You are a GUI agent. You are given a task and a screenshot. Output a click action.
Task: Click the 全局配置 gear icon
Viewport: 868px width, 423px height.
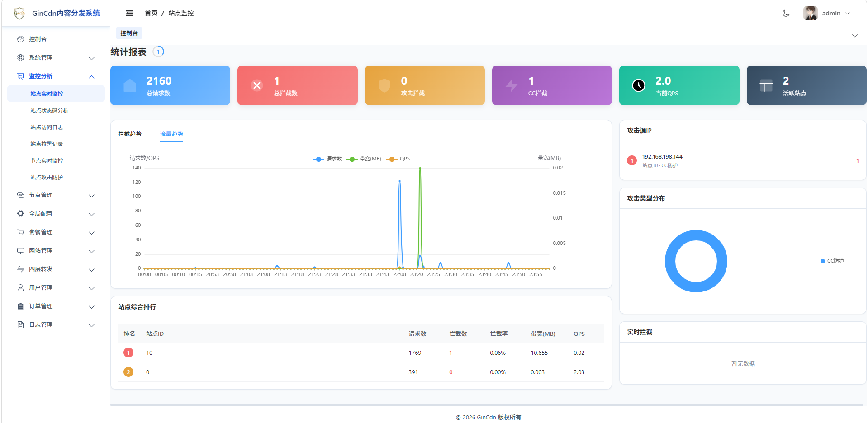point(20,213)
